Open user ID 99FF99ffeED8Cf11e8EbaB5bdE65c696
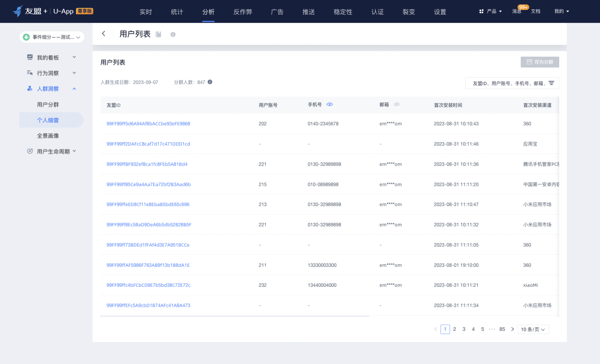Screen dimensions: 600x364 click(x=148, y=204)
